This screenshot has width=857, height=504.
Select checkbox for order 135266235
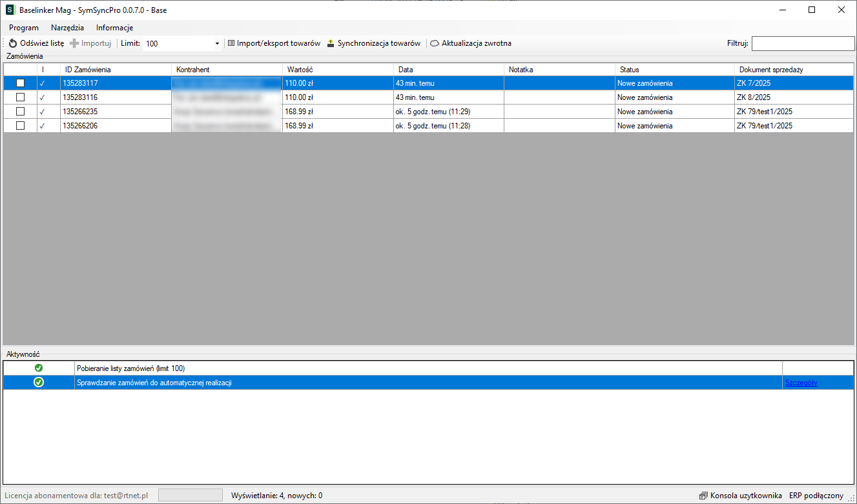coord(21,112)
